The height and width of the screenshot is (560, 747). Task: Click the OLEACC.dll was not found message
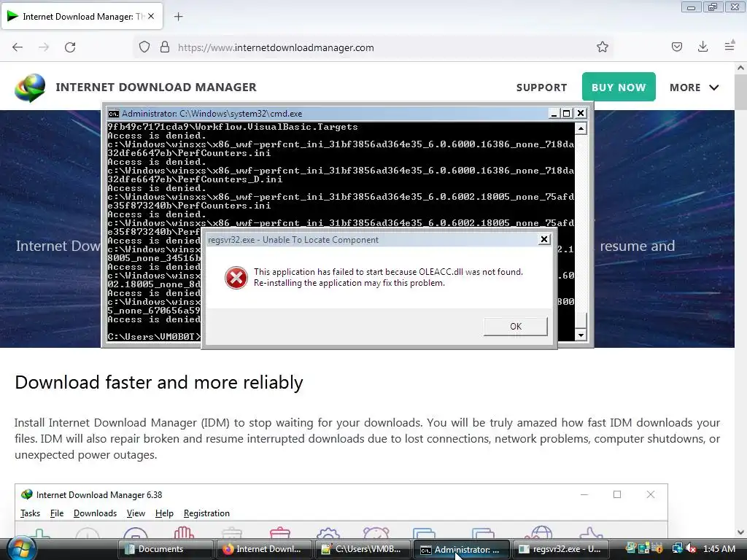[388, 277]
